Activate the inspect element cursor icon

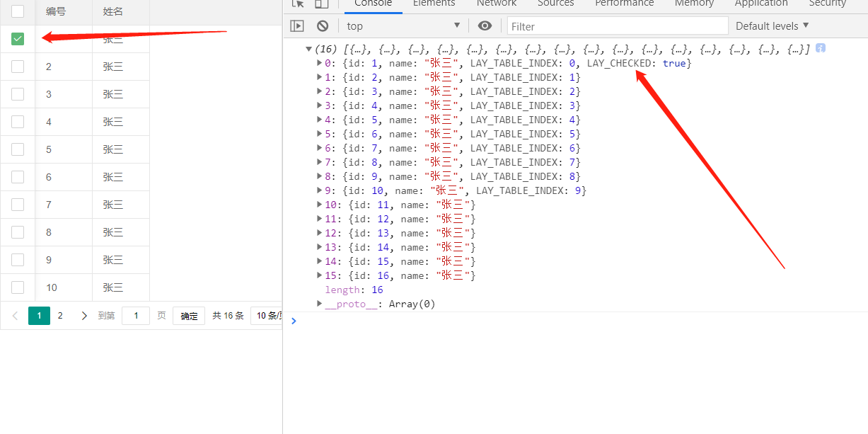pos(298,4)
